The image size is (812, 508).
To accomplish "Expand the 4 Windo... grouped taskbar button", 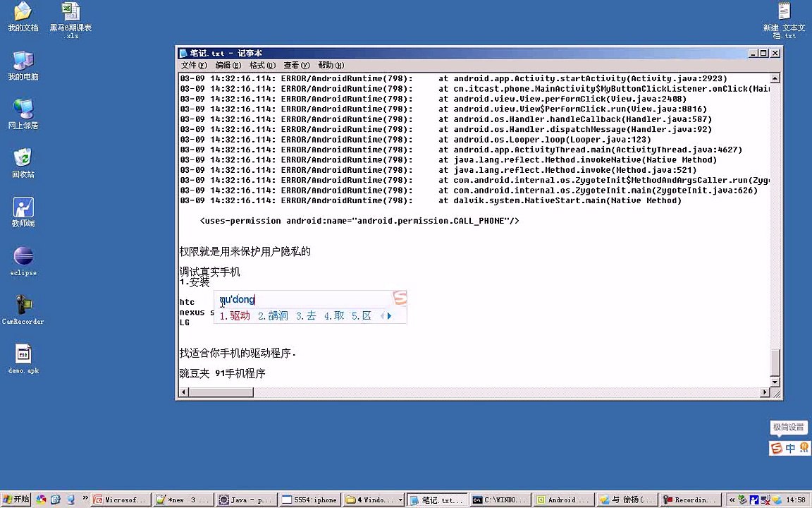I will point(374,500).
